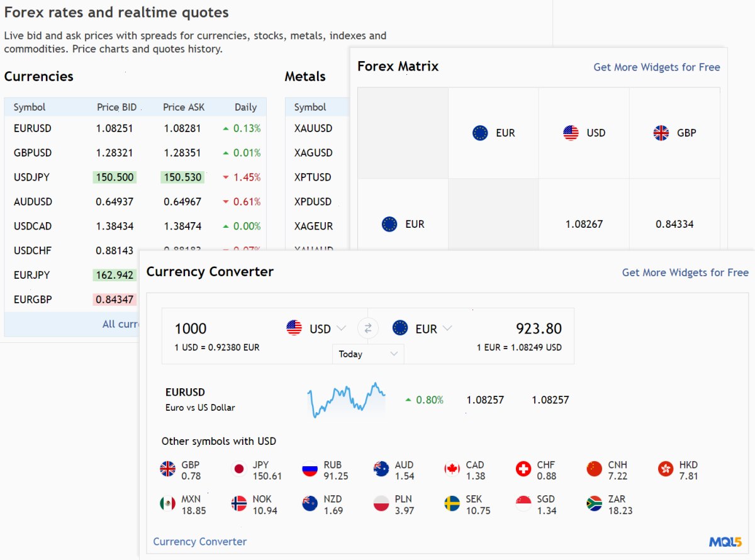Pick the ZAR South African flag icon
The height and width of the screenshot is (560, 755).
(x=595, y=503)
